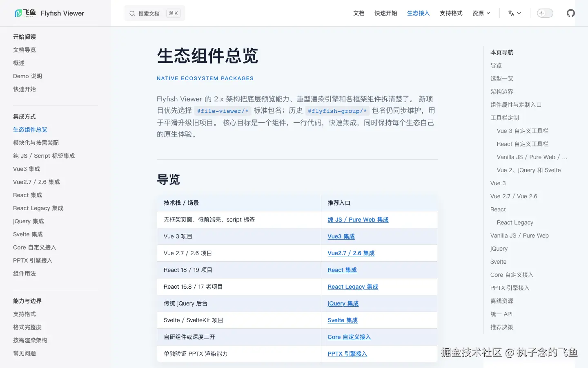
Task: Jump to Vue 2、jQuery 和 Svelte anchor
Action: 529,170
